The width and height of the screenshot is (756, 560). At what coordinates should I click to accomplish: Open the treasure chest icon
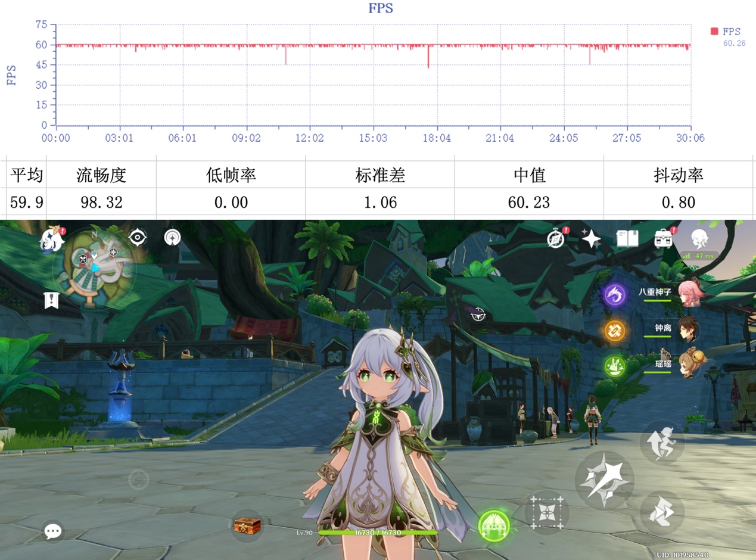(247, 525)
